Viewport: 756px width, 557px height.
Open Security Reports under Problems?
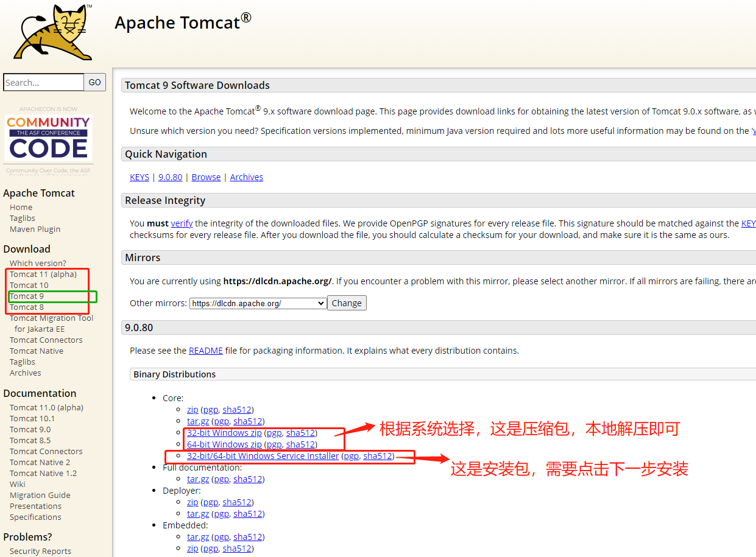click(40, 551)
